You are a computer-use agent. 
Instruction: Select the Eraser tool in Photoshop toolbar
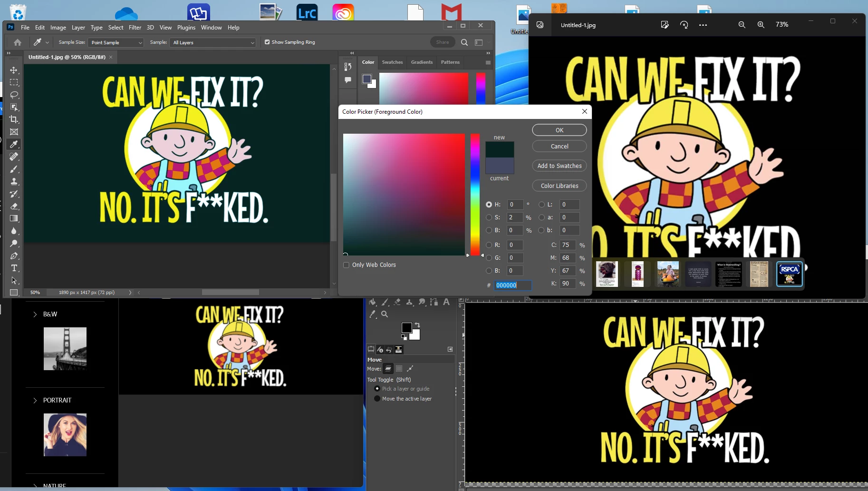click(x=14, y=206)
